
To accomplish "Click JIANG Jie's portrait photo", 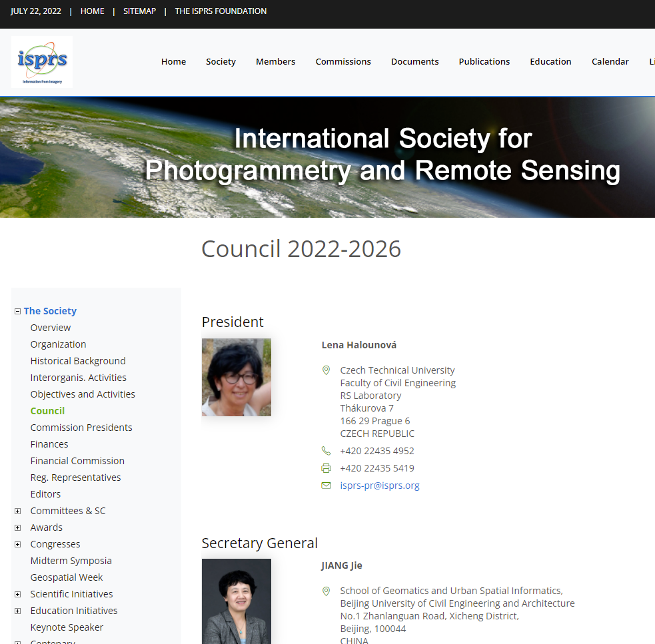I will pyautogui.click(x=237, y=601).
